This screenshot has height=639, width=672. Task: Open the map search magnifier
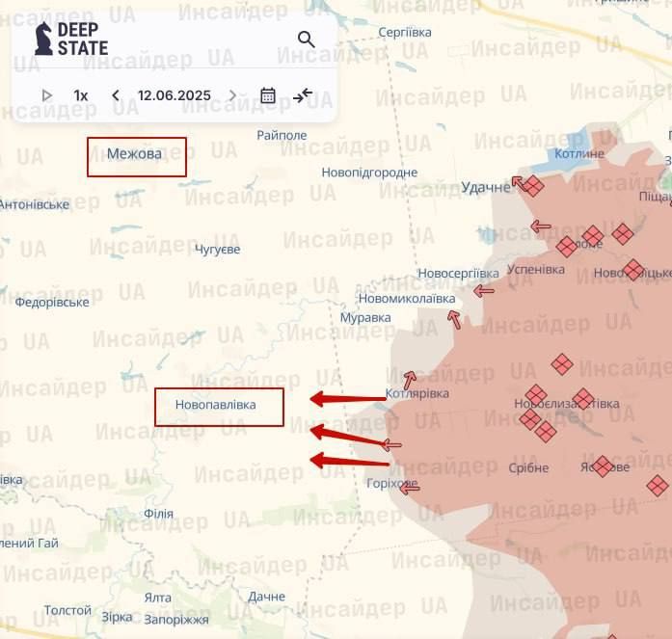tap(307, 40)
